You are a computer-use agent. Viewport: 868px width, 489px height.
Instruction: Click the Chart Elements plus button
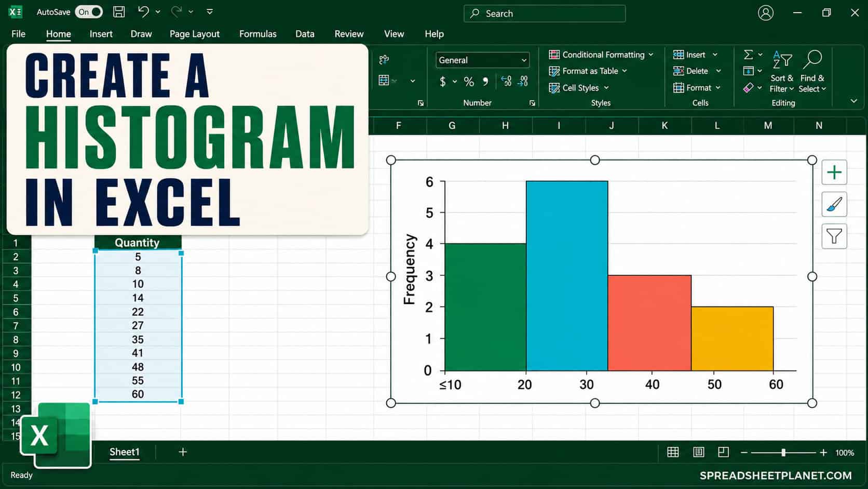834,172
